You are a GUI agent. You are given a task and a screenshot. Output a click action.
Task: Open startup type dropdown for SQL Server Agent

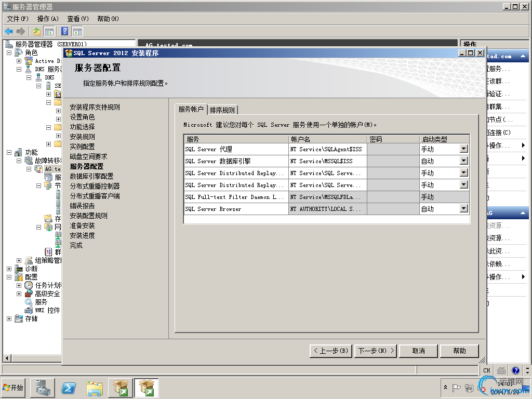pos(464,149)
